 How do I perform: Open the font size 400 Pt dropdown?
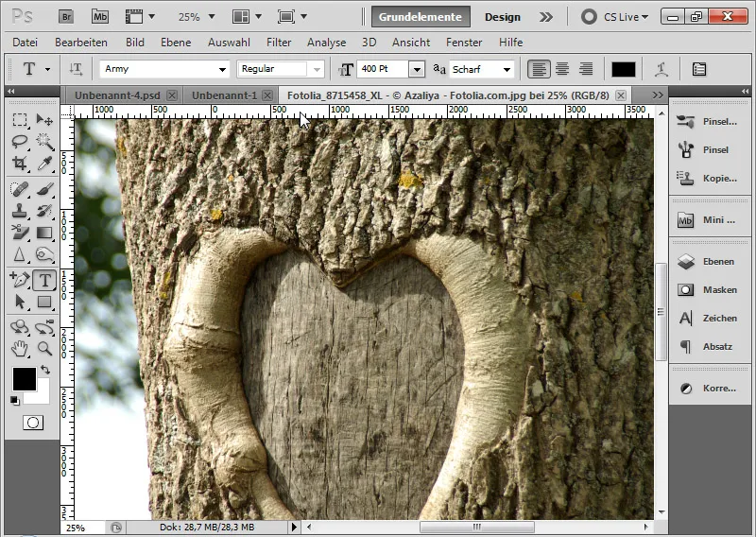(x=417, y=69)
